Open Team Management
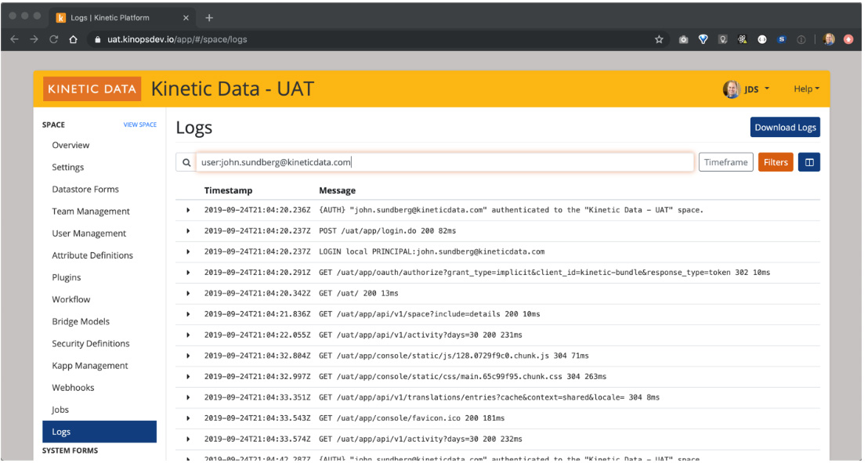The image size is (868, 463). click(x=91, y=212)
